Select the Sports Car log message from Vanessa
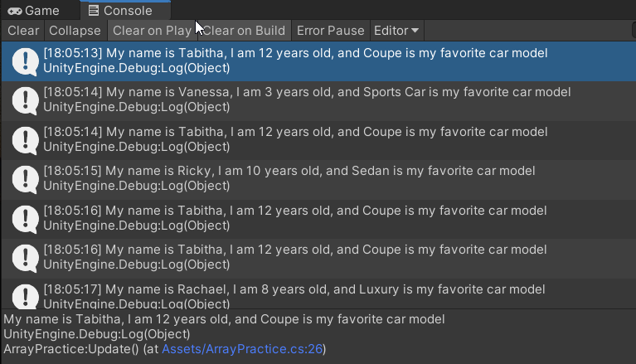This screenshot has height=364, width=636. [x=318, y=101]
